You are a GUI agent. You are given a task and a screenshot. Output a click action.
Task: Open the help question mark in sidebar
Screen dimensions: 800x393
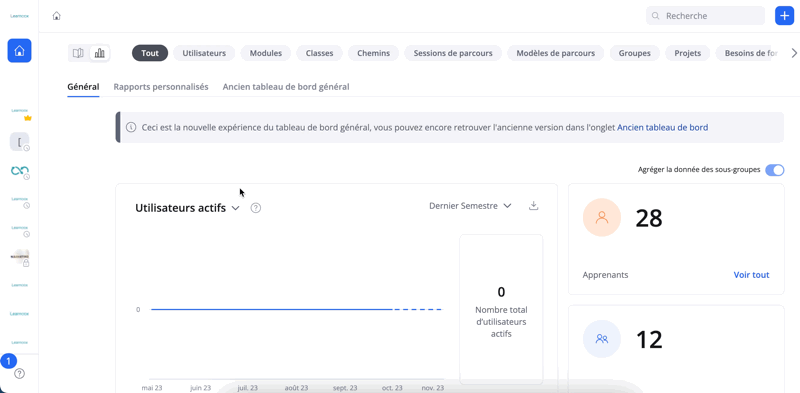[19, 374]
